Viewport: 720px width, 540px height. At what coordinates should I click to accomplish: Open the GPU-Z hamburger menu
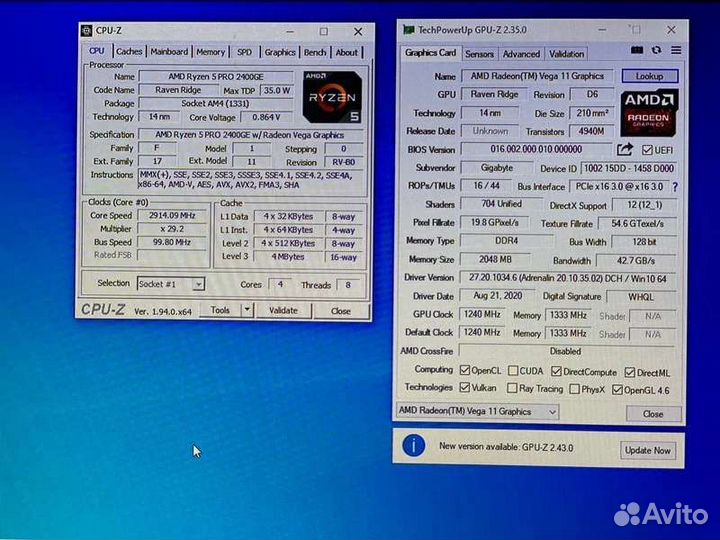(676, 50)
